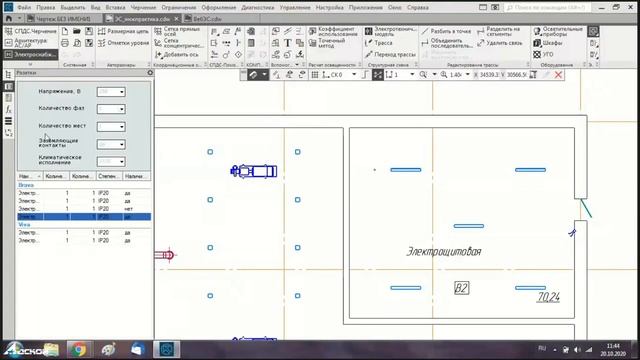Screen dimensions: 640x360
Task: Click the volume icon in system tray
Action: tap(577, 350)
